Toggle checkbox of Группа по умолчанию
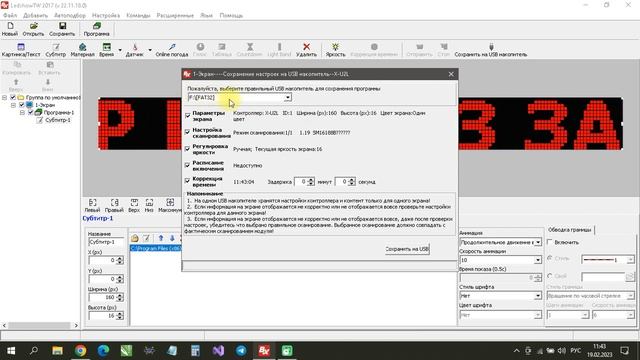 [13, 98]
